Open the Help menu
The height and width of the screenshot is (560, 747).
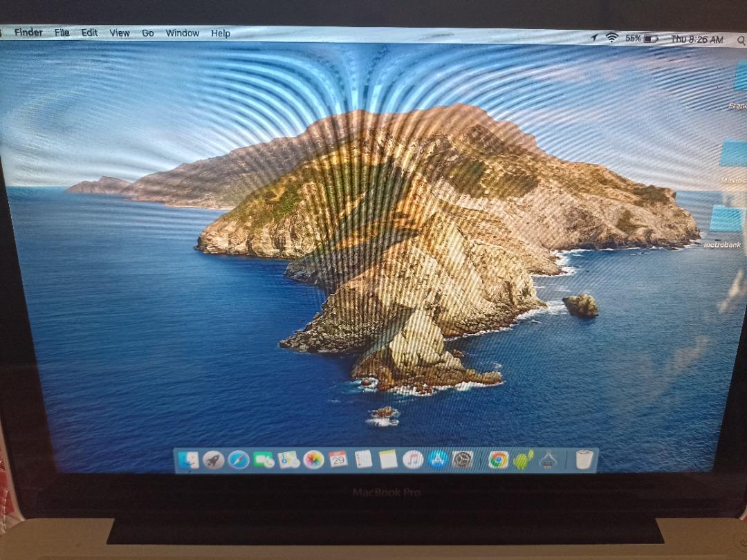pos(221,33)
